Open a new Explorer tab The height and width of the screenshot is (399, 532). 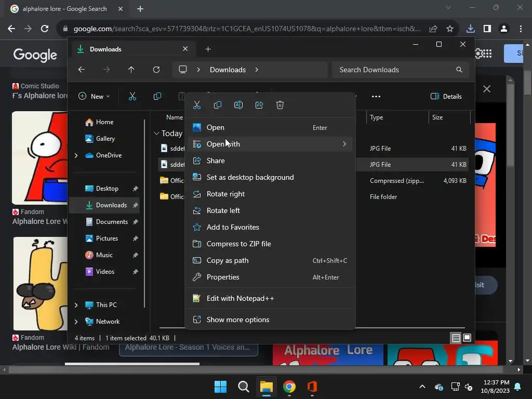click(208, 49)
